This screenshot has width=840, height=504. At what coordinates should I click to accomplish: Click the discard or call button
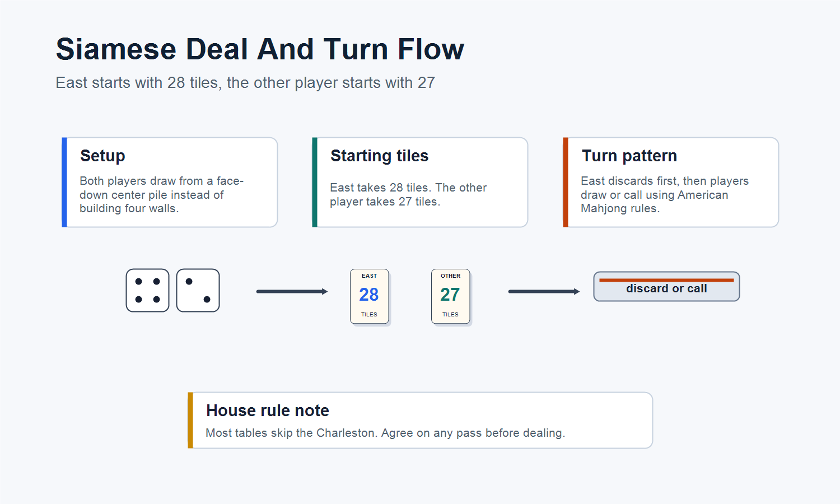point(666,286)
